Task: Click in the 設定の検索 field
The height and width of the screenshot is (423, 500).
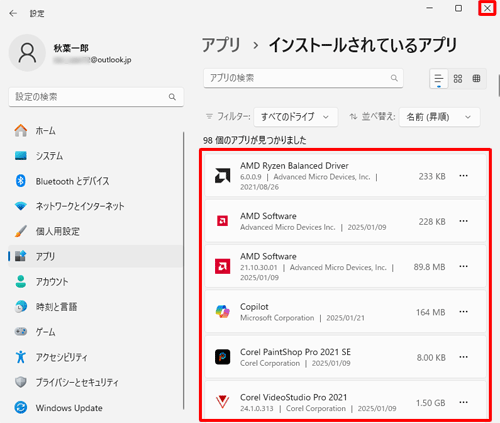Action: tap(96, 97)
